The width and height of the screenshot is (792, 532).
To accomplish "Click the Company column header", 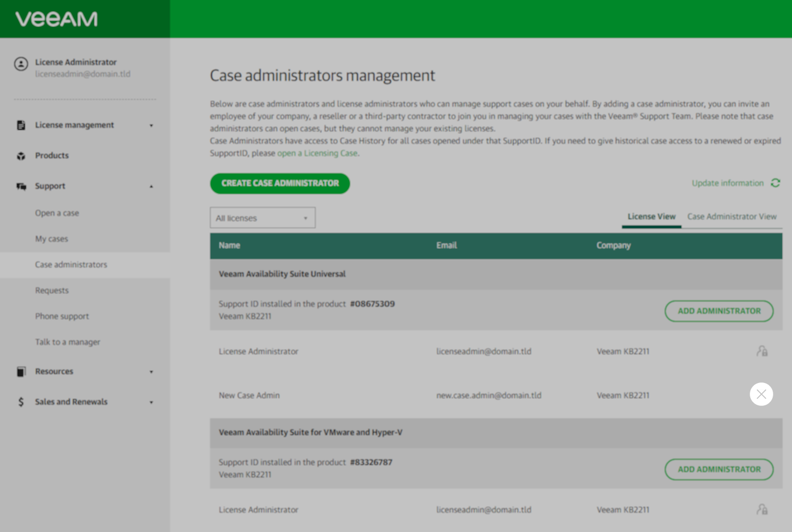I will click(x=614, y=245).
